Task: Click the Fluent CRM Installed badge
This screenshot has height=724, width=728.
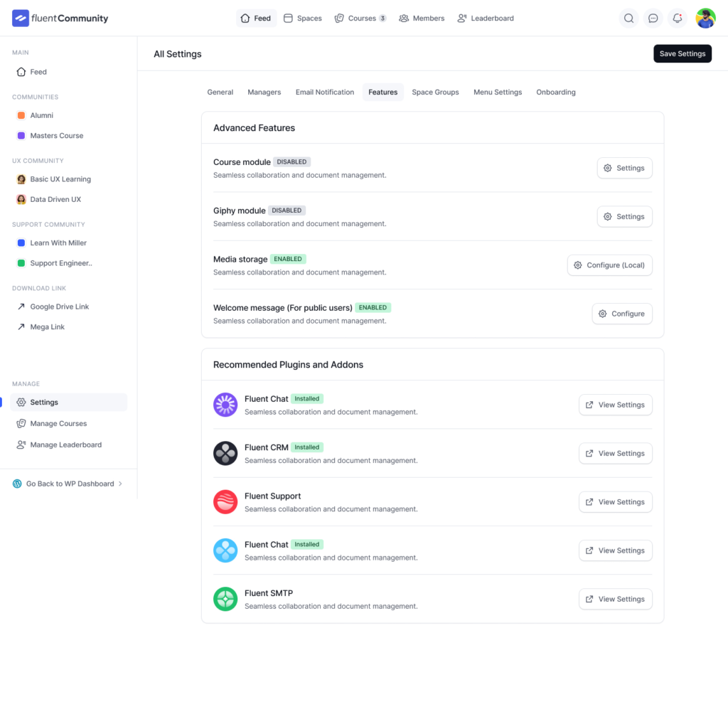Action: (307, 447)
